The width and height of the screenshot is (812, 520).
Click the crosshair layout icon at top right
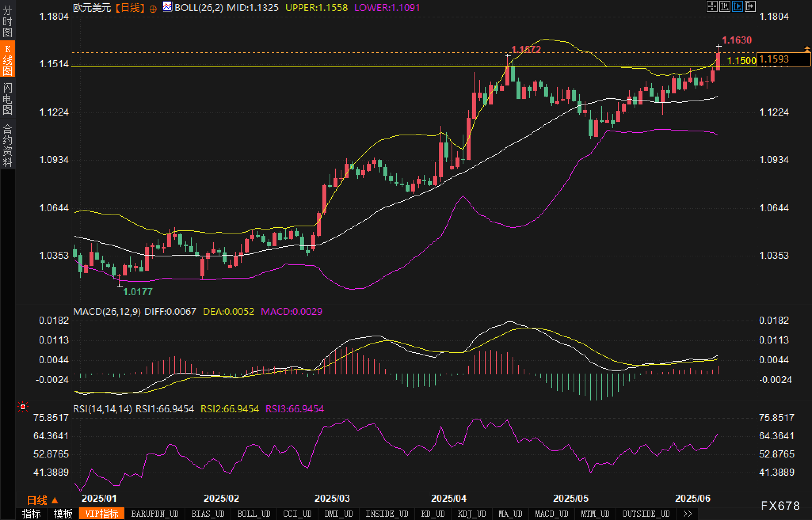(x=712, y=6)
